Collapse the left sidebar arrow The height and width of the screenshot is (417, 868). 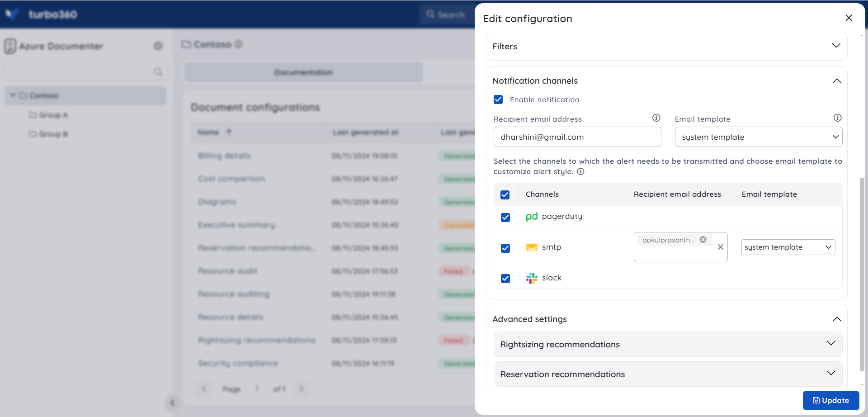pos(172,403)
